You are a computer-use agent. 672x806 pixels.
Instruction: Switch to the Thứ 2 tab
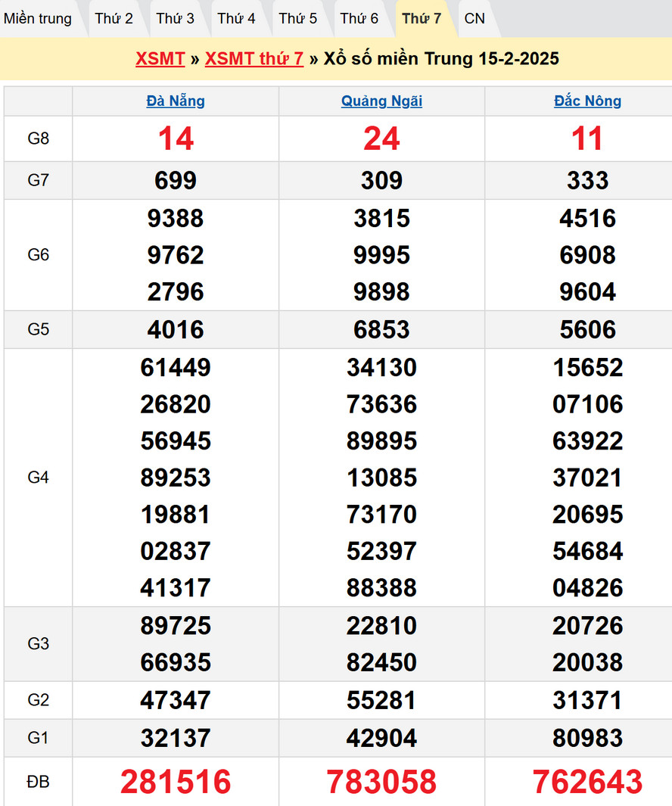click(114, 19)
